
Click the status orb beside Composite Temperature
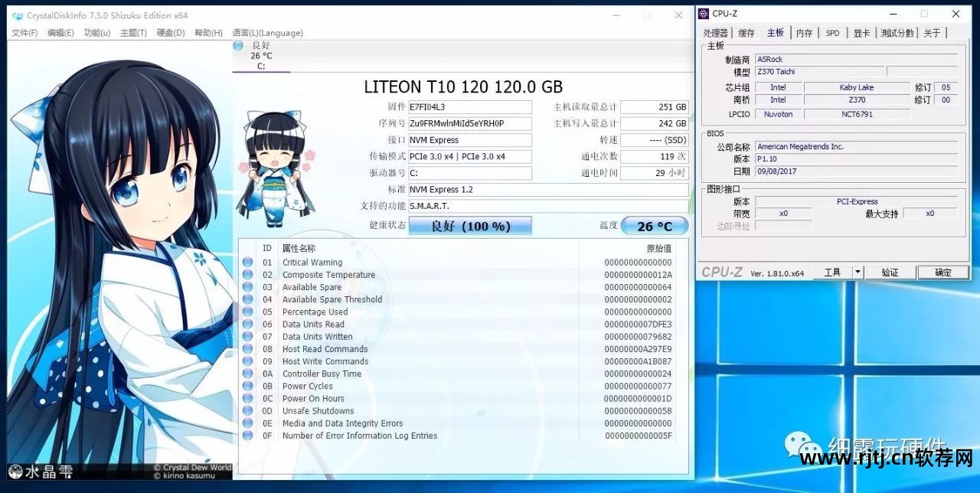tap(247, 275)
